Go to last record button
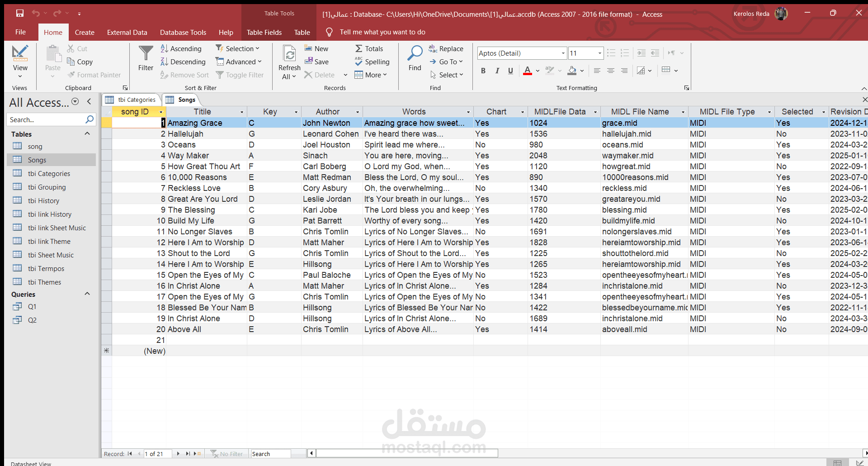868x466 pixels. pyautogui.click(x=188, y=454)
